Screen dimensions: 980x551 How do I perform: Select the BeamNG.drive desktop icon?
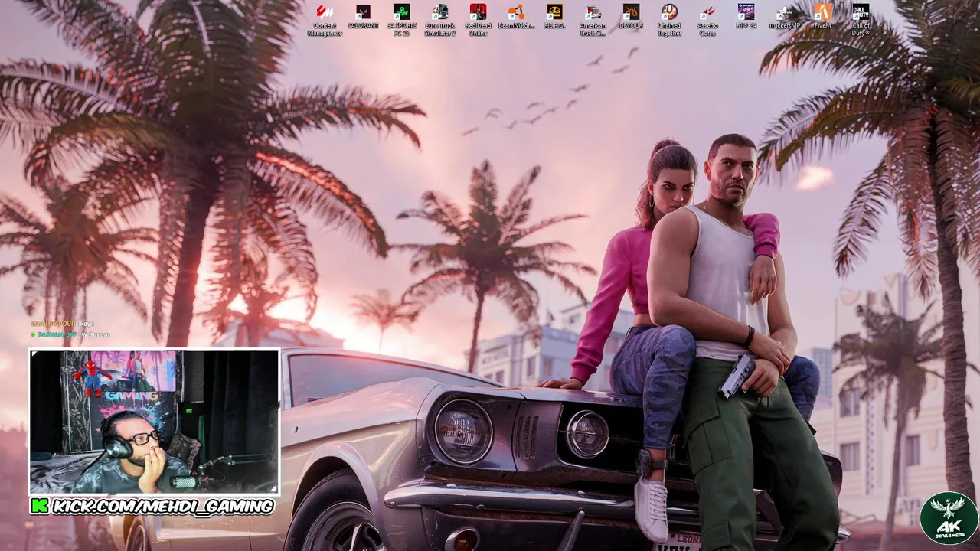516,17
